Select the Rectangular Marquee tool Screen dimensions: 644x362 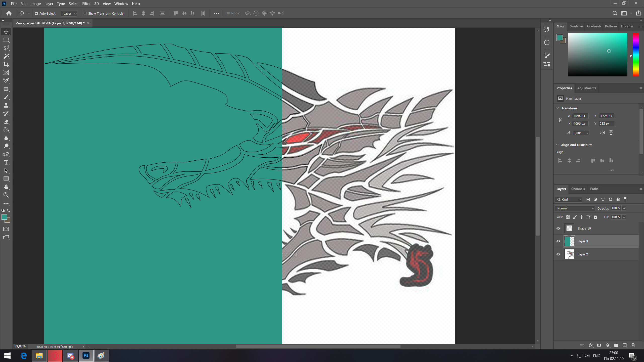coord(6,40)
